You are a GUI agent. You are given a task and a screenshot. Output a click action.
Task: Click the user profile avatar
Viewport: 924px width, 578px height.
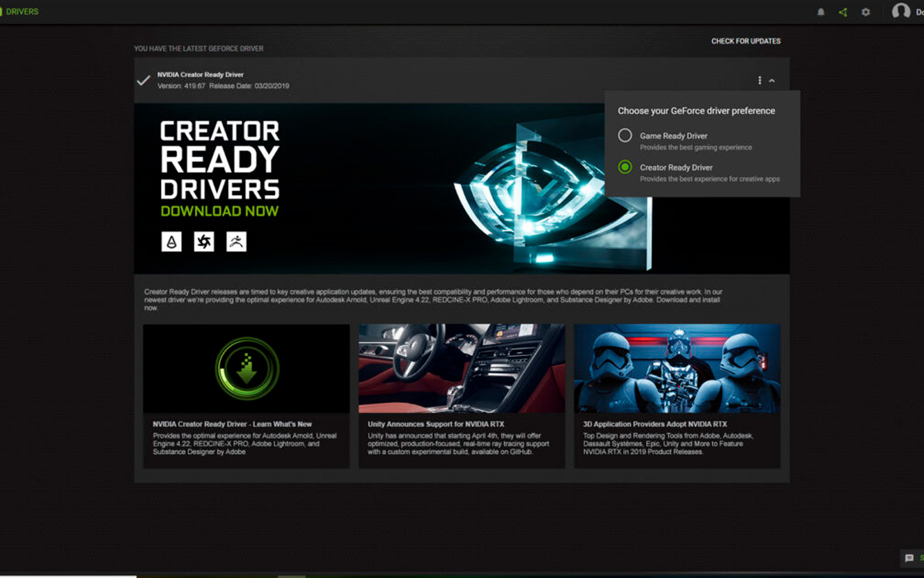point(900,12)
